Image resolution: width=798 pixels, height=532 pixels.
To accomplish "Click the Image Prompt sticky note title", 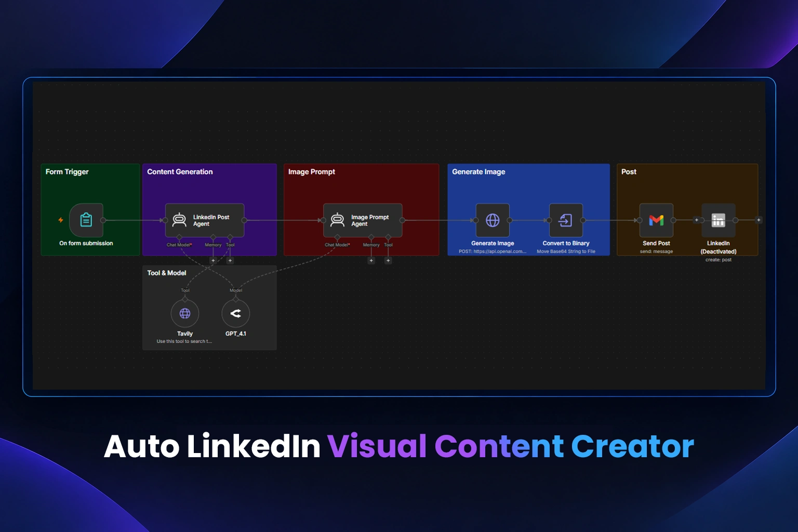I will (x=312, y=172).
